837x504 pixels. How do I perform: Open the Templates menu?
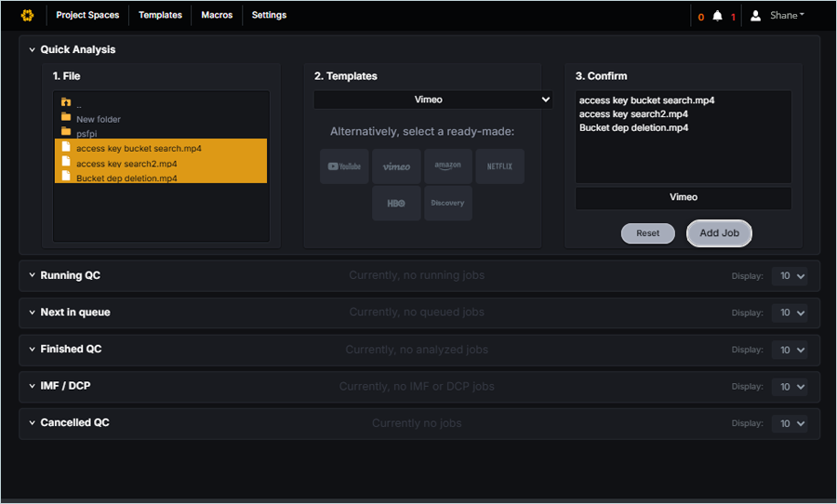tap(160, 15)
